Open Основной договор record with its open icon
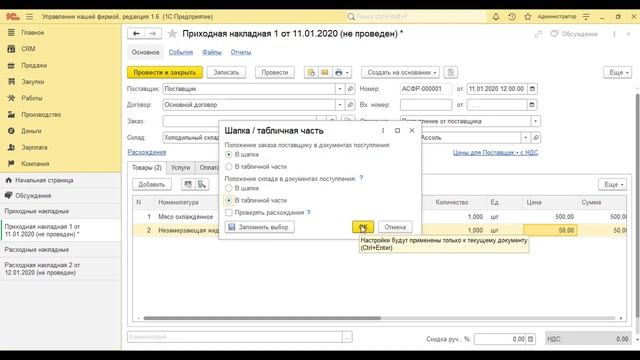 tap(350, 105)
